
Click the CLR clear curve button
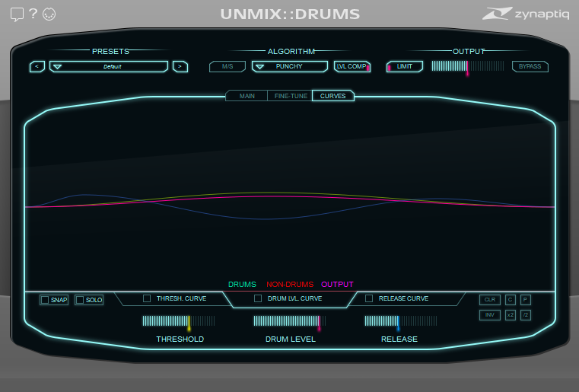pyautogui.click(x=490, y=300)
